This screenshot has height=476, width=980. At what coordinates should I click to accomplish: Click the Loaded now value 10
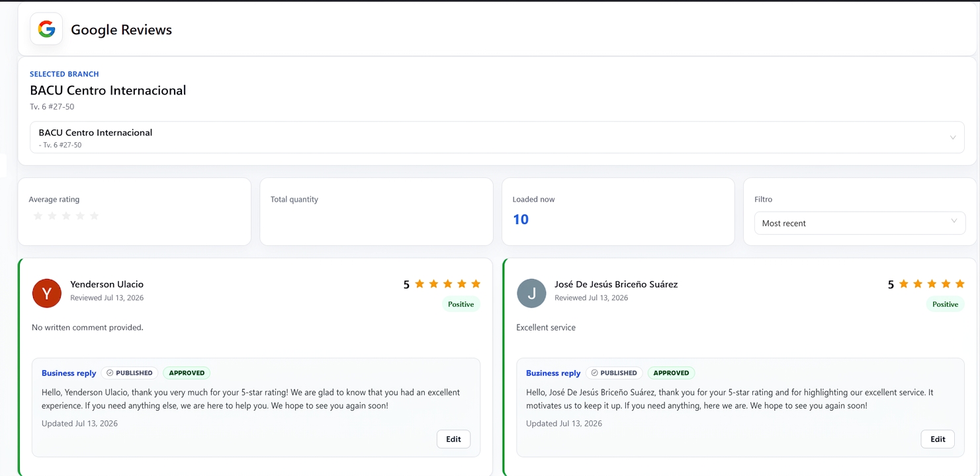coord(521,219)
